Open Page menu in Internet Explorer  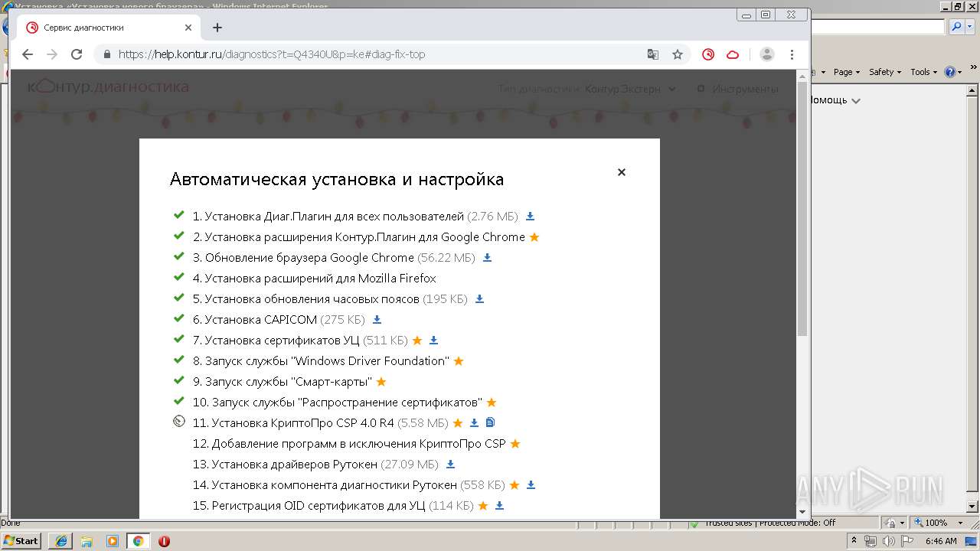[846, 72]
